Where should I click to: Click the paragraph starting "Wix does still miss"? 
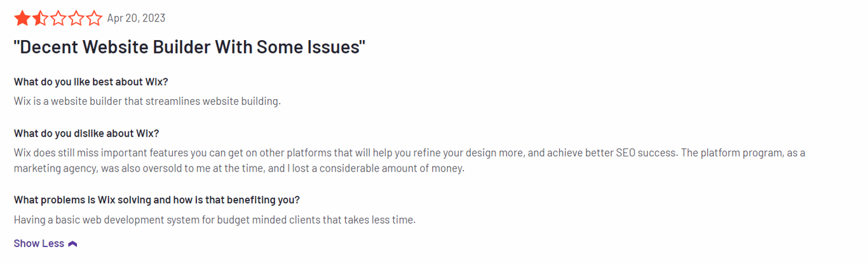coord(410,161)
